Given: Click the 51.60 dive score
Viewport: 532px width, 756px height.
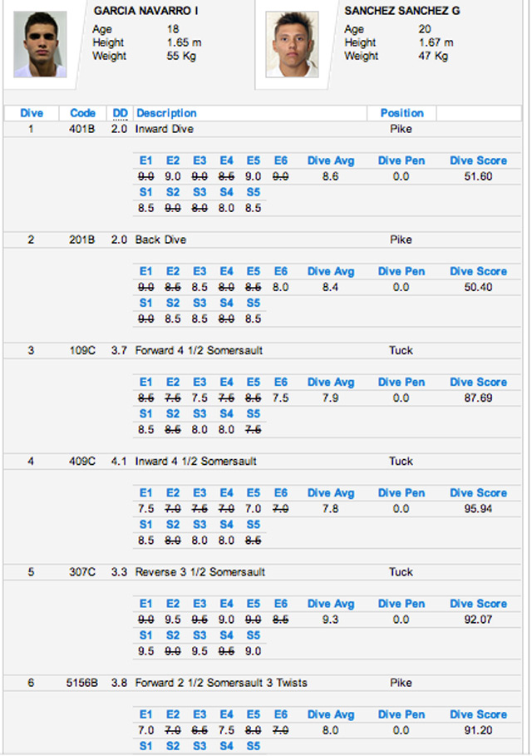Looking at the screenshot, I should [478, 176].
